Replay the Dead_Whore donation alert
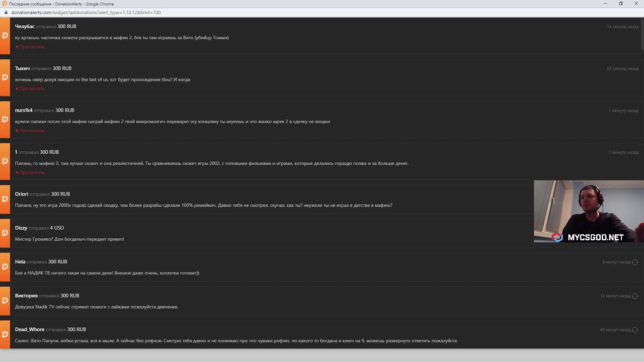The height and width of the screenshot is (362, 644). pyautogui.click(x=635, y=330)
